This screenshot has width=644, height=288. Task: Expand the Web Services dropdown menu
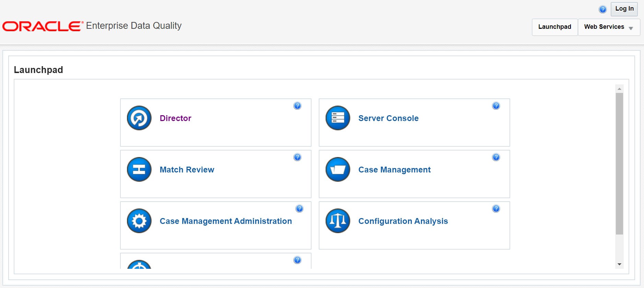pos(609,27)
